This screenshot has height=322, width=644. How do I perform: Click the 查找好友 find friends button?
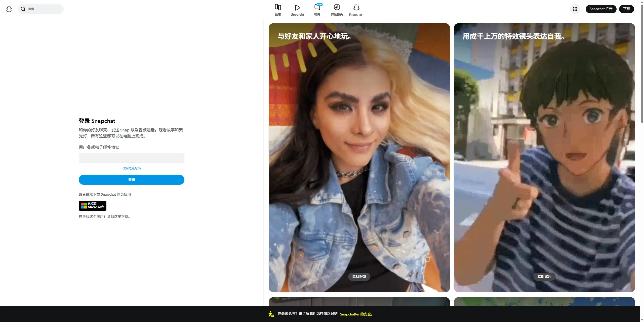click(x=359, y=276)
